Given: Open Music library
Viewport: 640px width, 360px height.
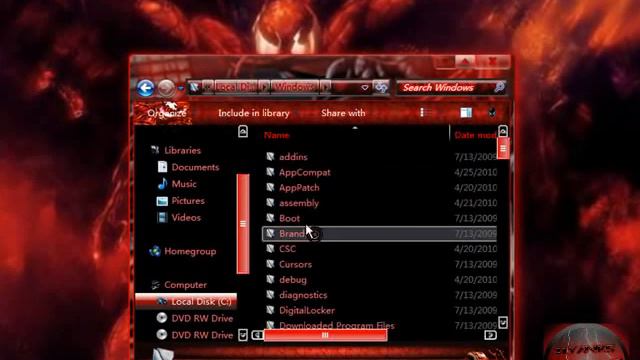Looking at the screenshot, I should [184, 184].
